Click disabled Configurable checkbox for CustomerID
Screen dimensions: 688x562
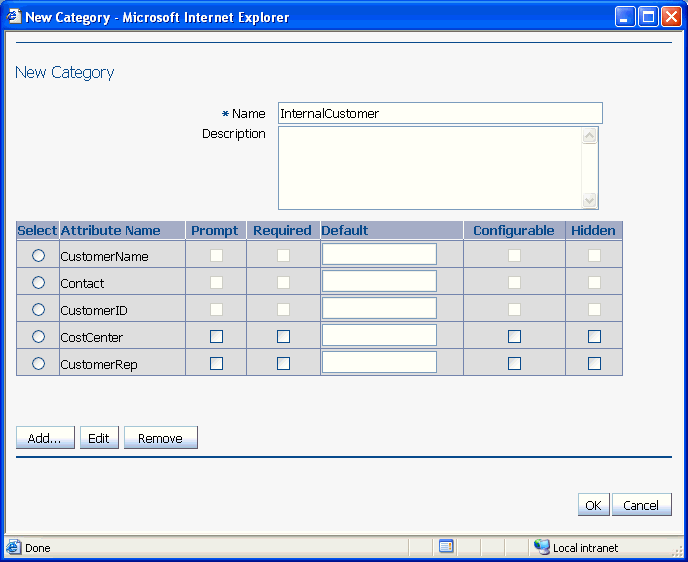[x=514, y=310]
